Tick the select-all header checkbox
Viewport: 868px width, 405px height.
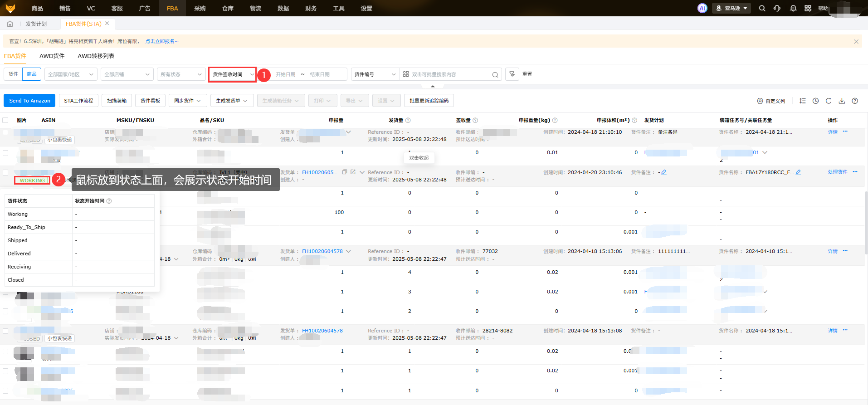(x=5, y=120)
